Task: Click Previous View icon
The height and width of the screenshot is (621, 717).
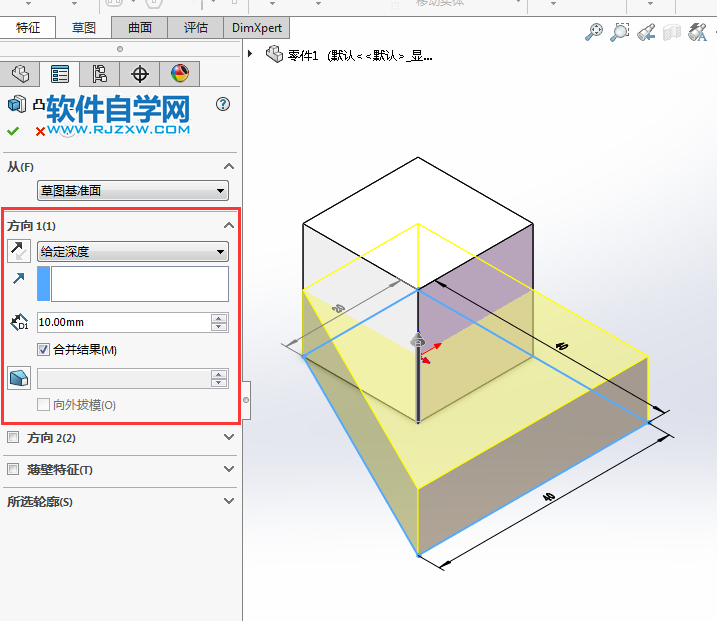Action: pos(646,32)
